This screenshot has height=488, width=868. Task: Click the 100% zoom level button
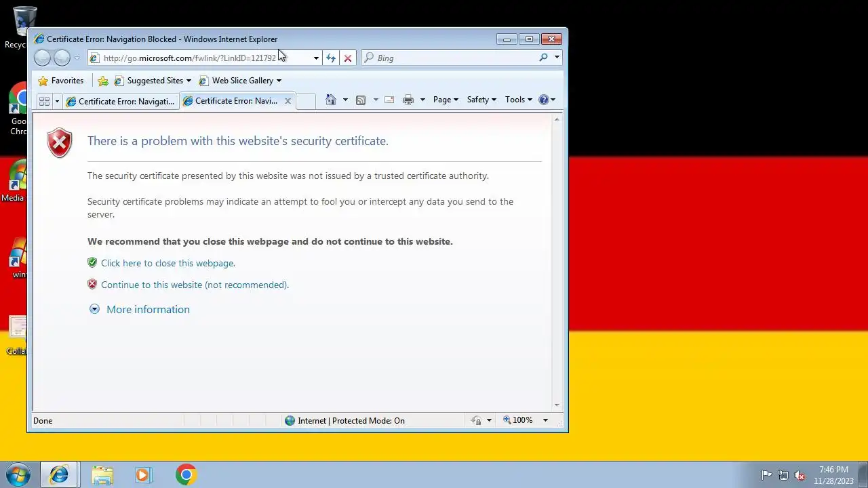pos(518,420)
